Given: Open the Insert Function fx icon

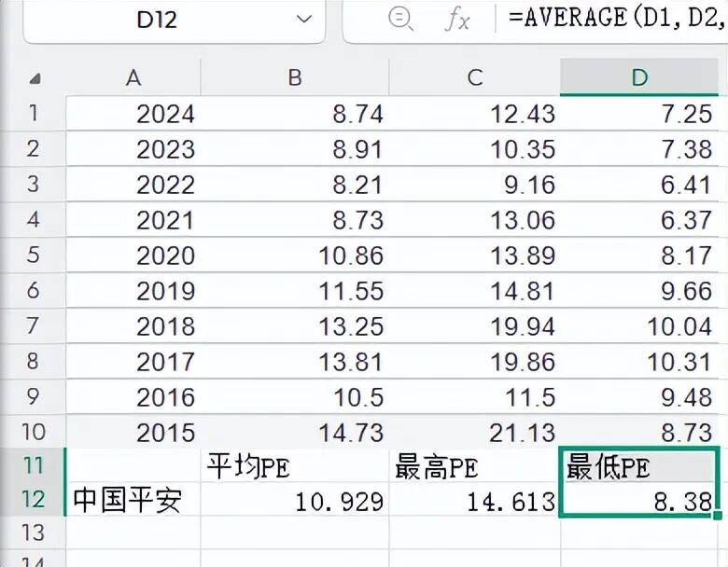Looking at the screenshot, I should coord(456,20).
